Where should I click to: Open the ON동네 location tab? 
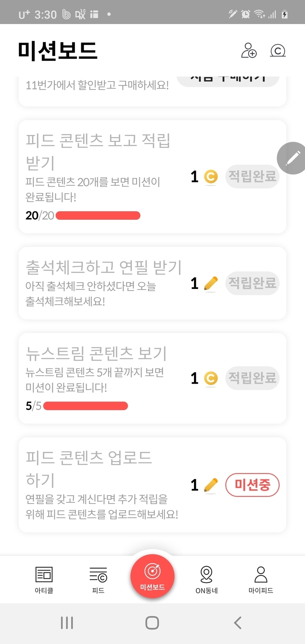pos(207,580)
